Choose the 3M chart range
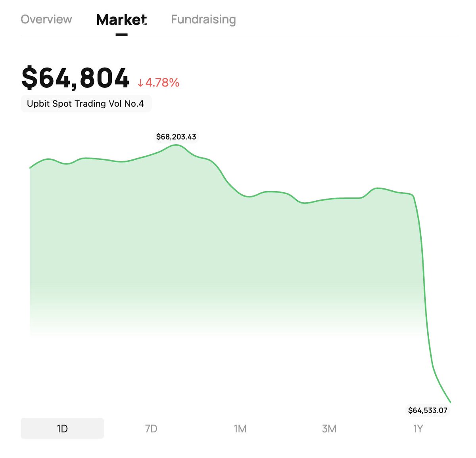Image resolution: width=476 pixels, height=458 pixels. [x=329, y=429]
